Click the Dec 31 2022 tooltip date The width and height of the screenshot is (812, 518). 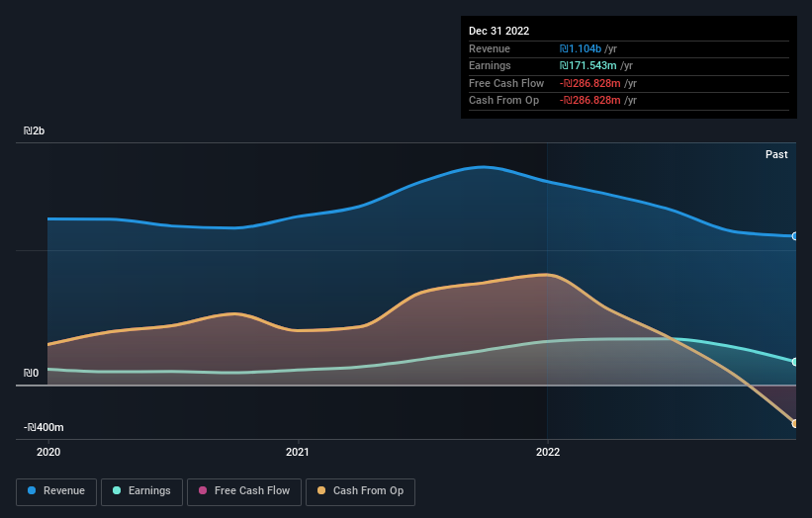[498, 31]
